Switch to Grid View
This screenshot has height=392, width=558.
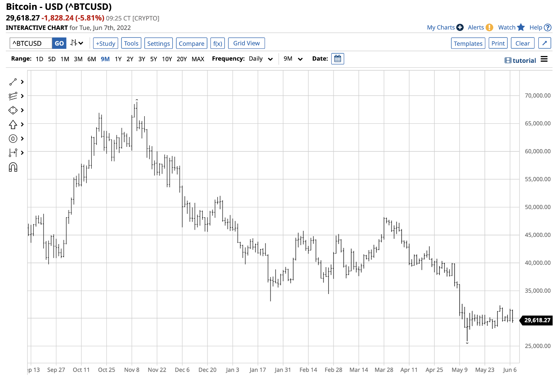[x=246, y=43]
